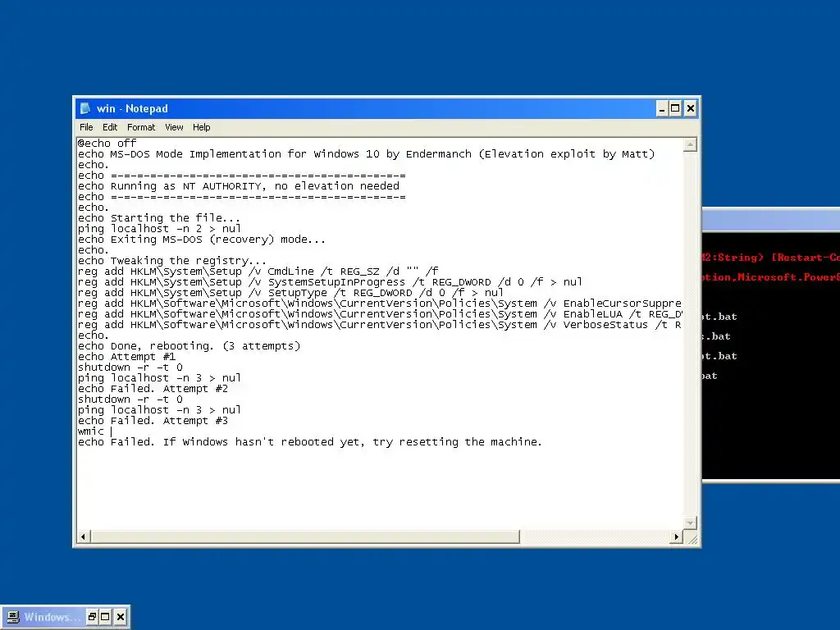Click the 'try resetting the machine' line

(309, 442)
